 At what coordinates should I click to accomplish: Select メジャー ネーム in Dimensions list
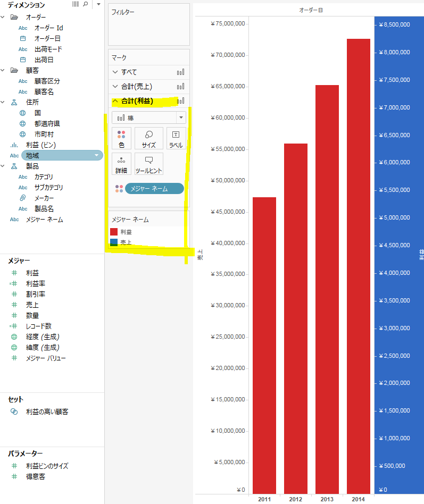pos(44,220)
